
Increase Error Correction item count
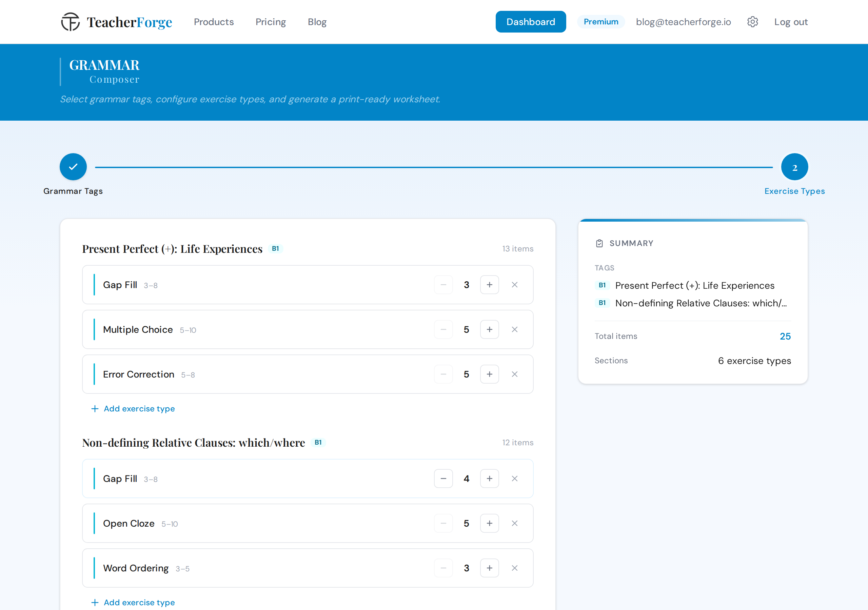[x=489, y=374]
